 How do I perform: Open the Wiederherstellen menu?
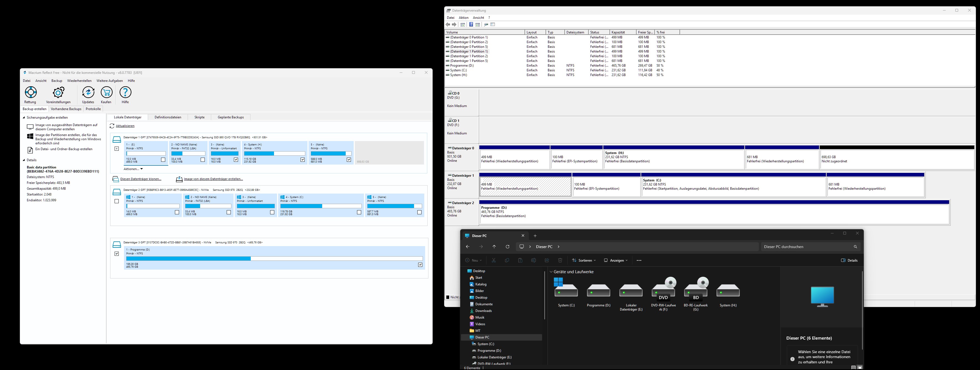coord(79,81)
